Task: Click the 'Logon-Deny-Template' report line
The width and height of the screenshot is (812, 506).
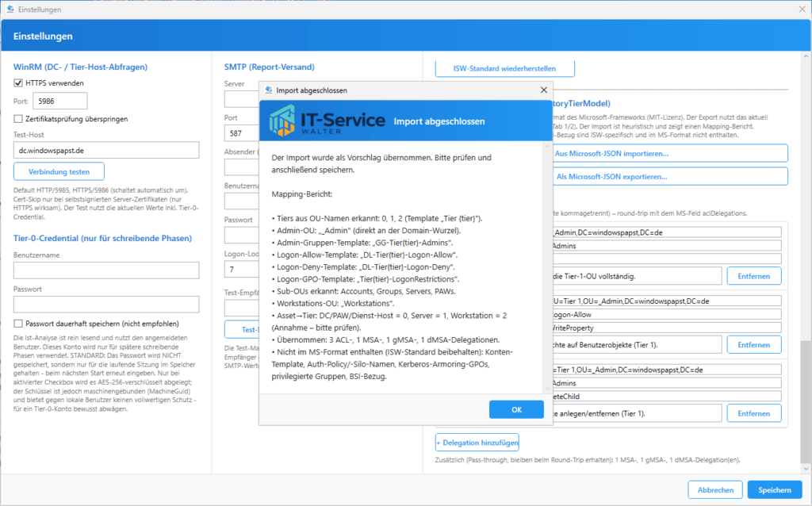Action: 363,266
